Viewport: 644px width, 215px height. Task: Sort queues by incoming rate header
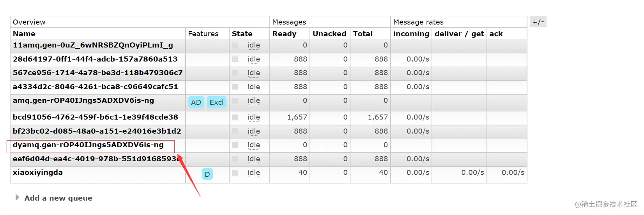coord(411,34)
